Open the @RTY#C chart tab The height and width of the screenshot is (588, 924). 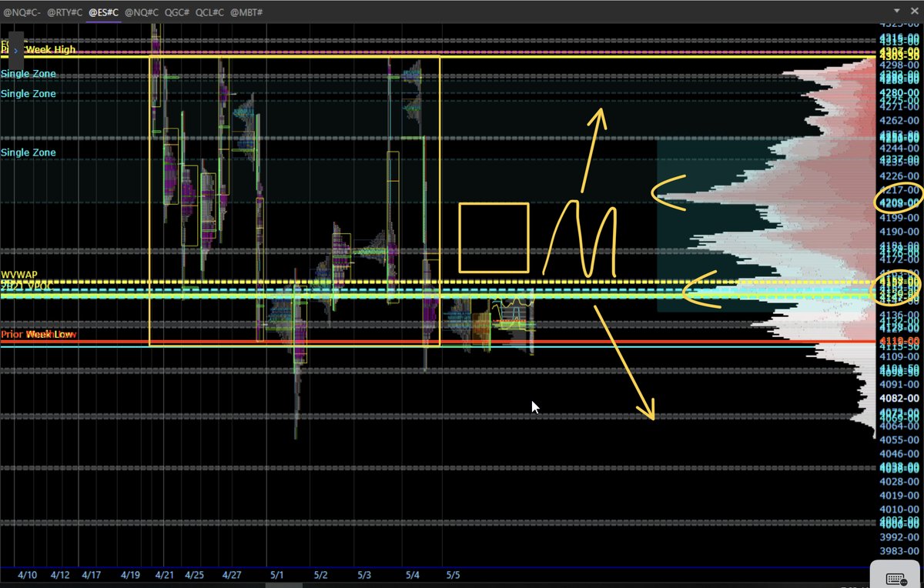click(65, 13)
